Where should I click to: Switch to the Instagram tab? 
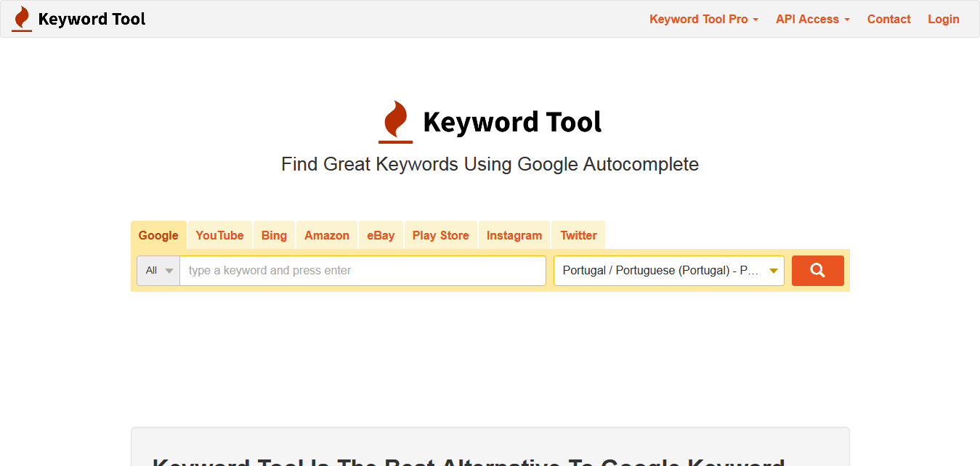[x=514, y=235]
